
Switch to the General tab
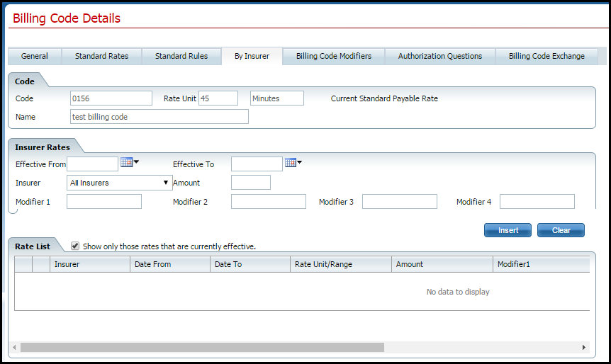(35, 56)
